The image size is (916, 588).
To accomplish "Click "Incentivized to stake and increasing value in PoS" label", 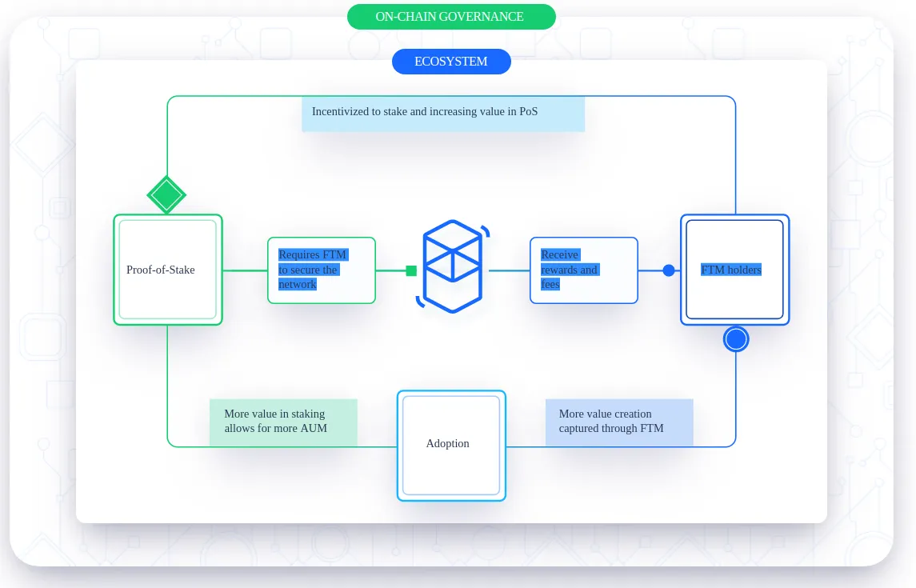I will coord(443,114).
